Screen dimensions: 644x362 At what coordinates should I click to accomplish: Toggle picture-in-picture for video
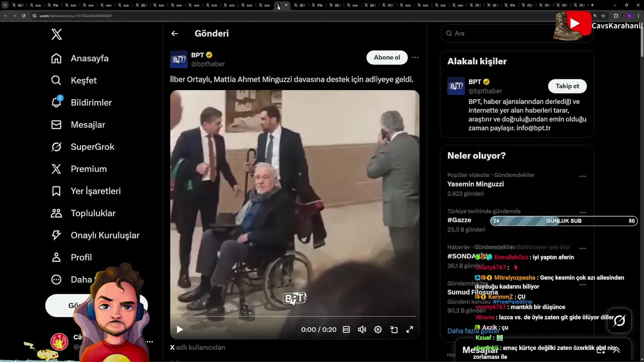(x=394, y=330)
